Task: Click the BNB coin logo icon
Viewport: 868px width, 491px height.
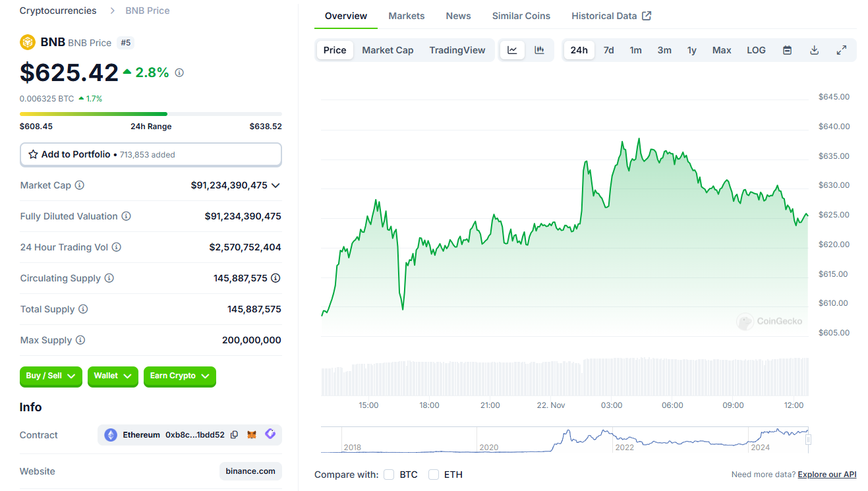Action: pos(28,42)
